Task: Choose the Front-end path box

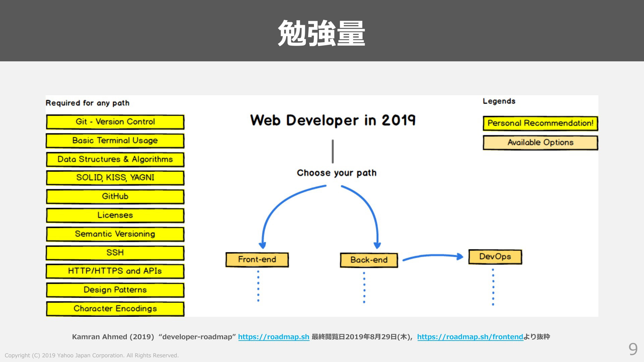Action: point(257,260)
